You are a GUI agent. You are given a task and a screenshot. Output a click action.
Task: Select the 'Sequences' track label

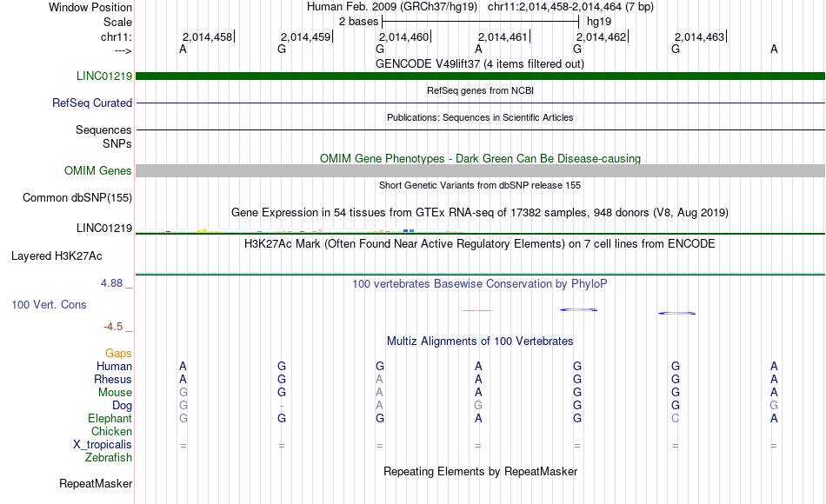pos(103,129)
